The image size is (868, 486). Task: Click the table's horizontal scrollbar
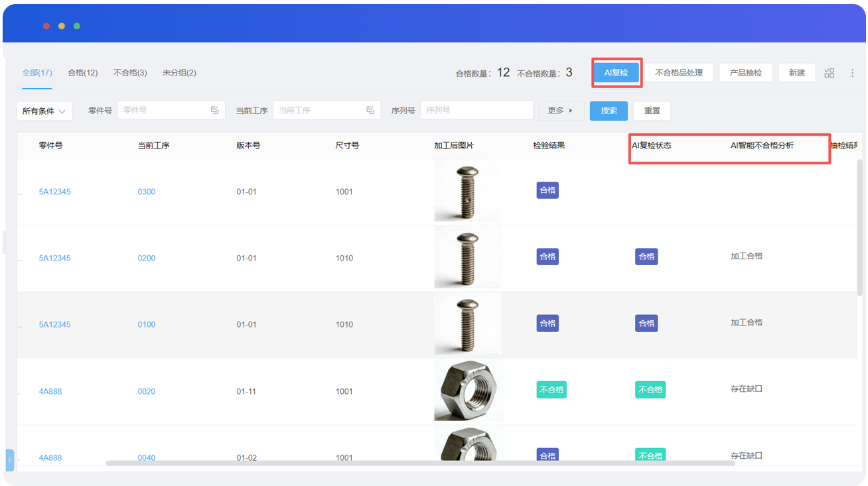pos(420,463)
